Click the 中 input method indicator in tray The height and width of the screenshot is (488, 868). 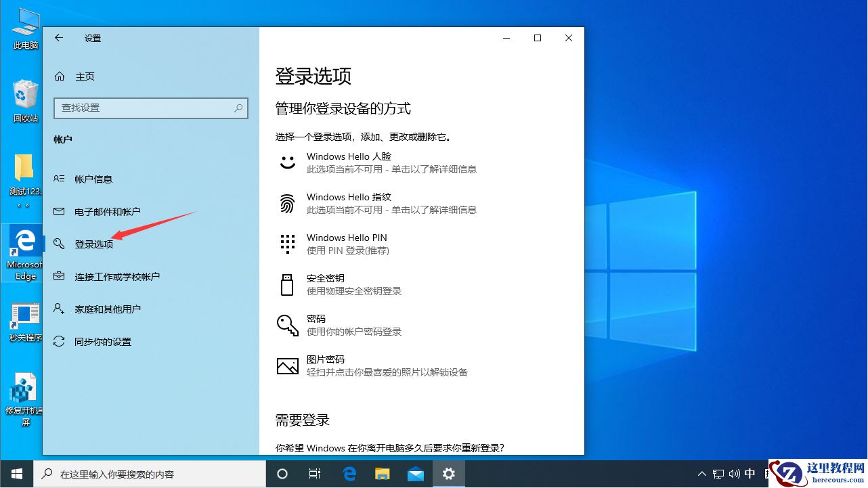[x=750, y=474]
